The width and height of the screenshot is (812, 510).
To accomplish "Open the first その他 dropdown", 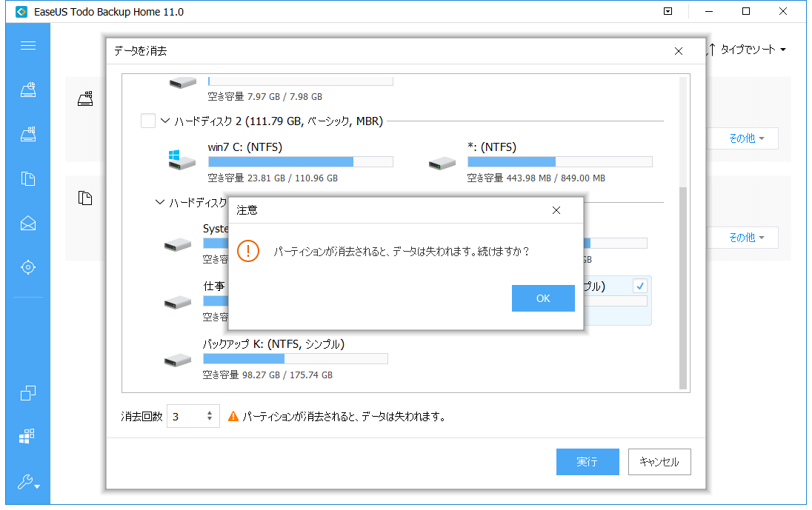I will pyautogui.click(x=746, y=138).
